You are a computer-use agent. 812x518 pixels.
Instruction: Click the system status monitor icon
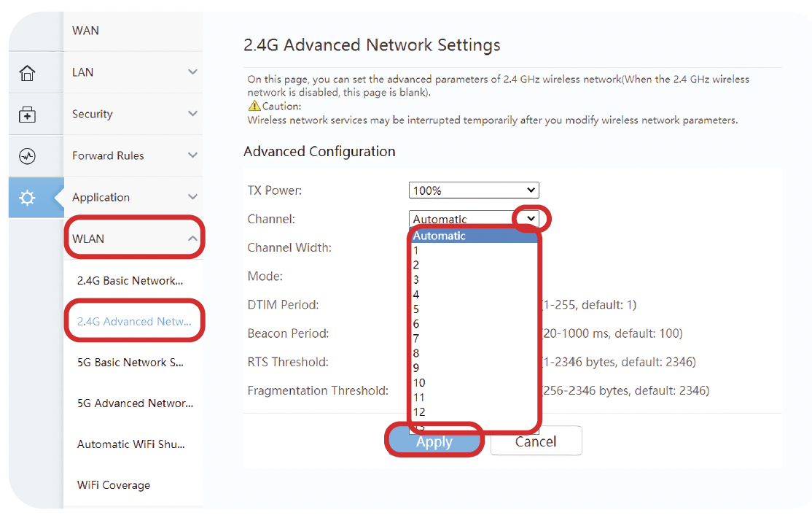pos(27,156)
